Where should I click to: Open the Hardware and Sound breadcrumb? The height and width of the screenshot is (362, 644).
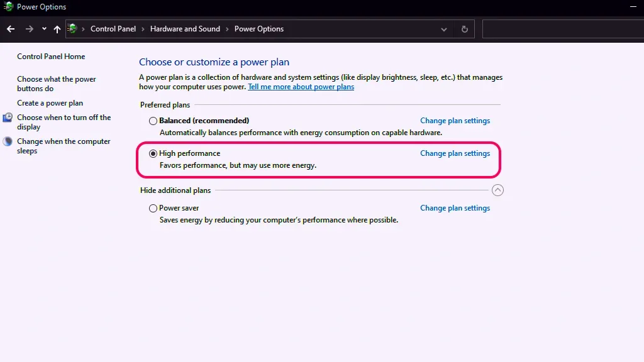(185, 29)
